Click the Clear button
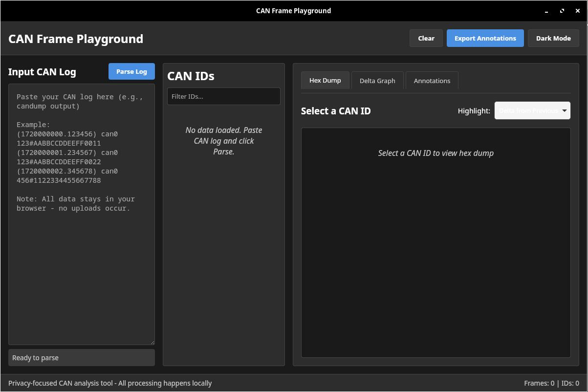 pyautogui.click(x=426, y=39)
